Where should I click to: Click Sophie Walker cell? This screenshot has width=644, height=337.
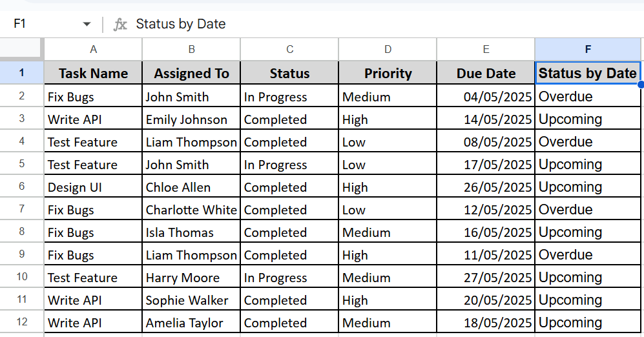click(191, 300)
